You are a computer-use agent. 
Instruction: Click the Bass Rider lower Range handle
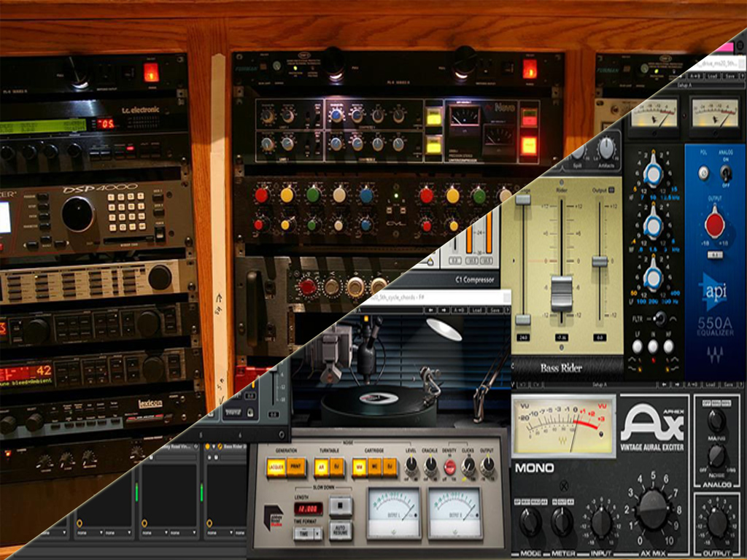coord(523,320)
